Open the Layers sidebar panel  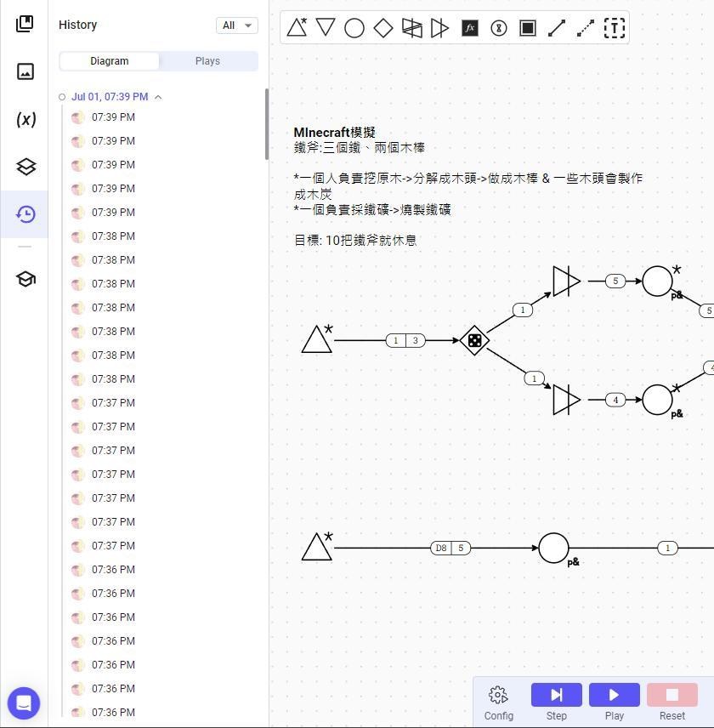click(x=25, y=167)
